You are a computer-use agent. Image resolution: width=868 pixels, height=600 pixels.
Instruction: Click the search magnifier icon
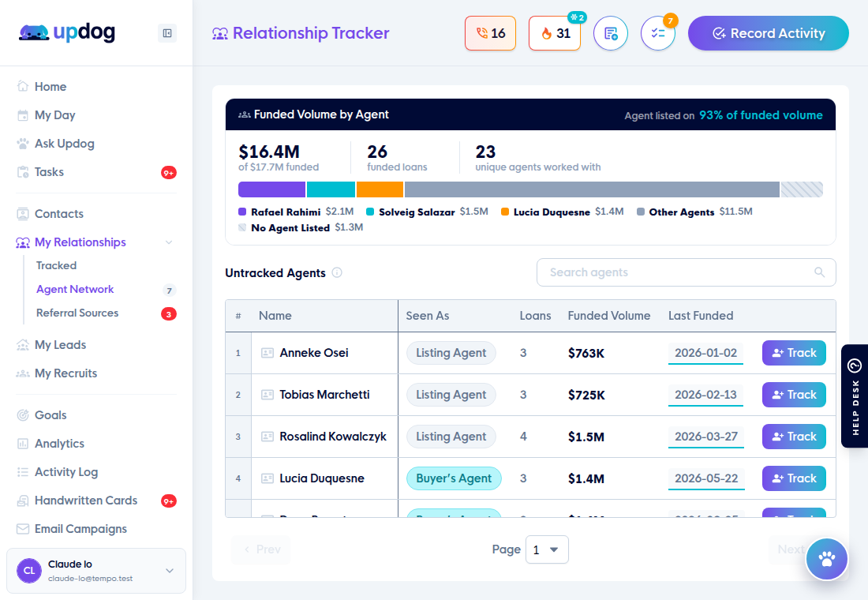tap(819, 272)
